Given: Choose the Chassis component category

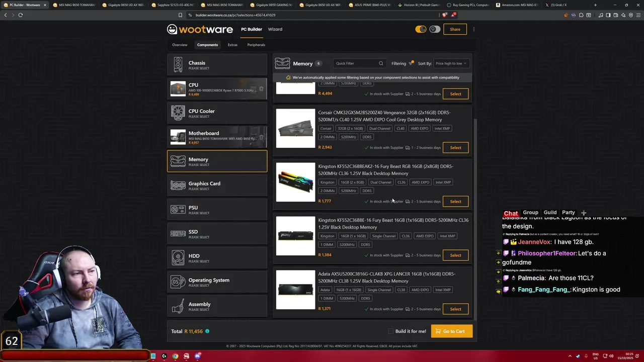Looking at the screenshot, I should [217, 65].
